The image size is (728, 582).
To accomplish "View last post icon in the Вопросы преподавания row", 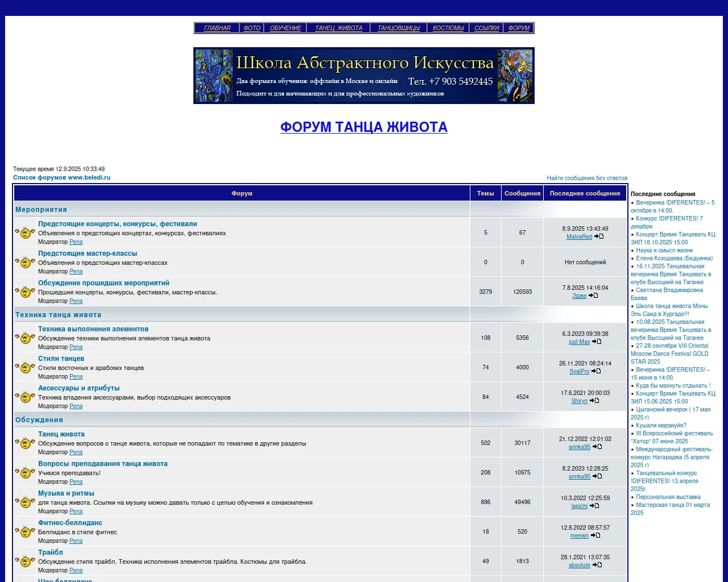I will pyautogui.click(x=597, y=476).
